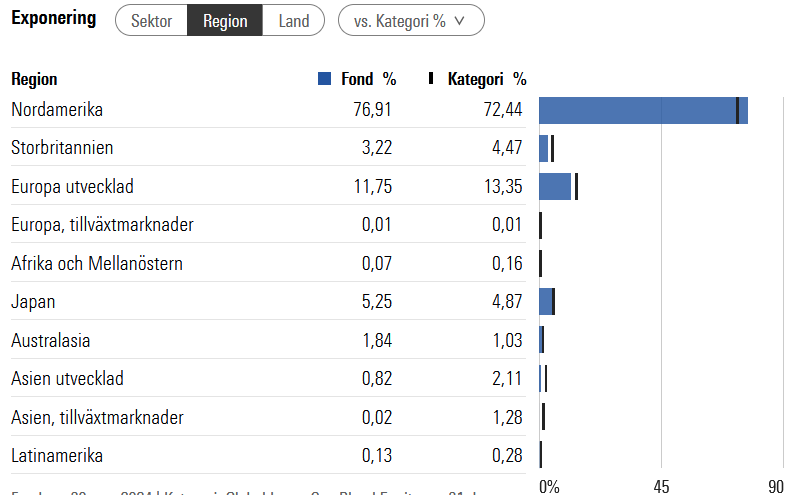The height and width of the screenshot is (495, 787).
Task: Click the Region column header
Action: coord(34,79)
